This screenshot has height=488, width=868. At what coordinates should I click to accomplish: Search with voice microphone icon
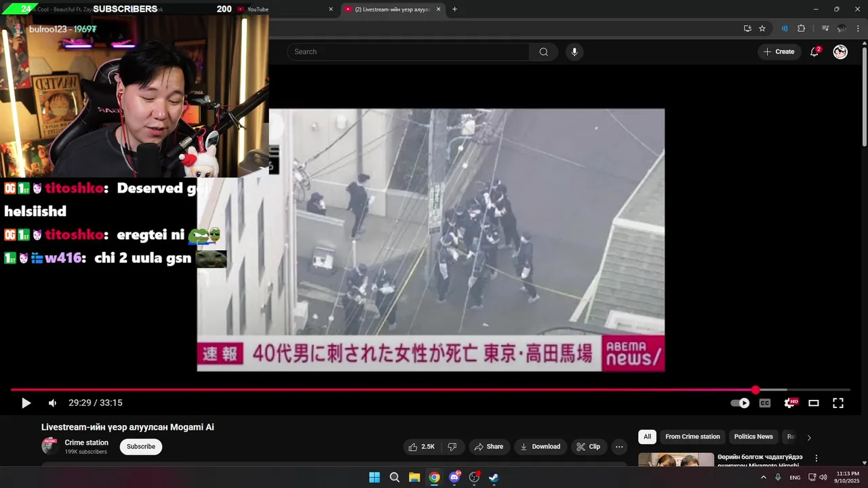click(574, 52)
